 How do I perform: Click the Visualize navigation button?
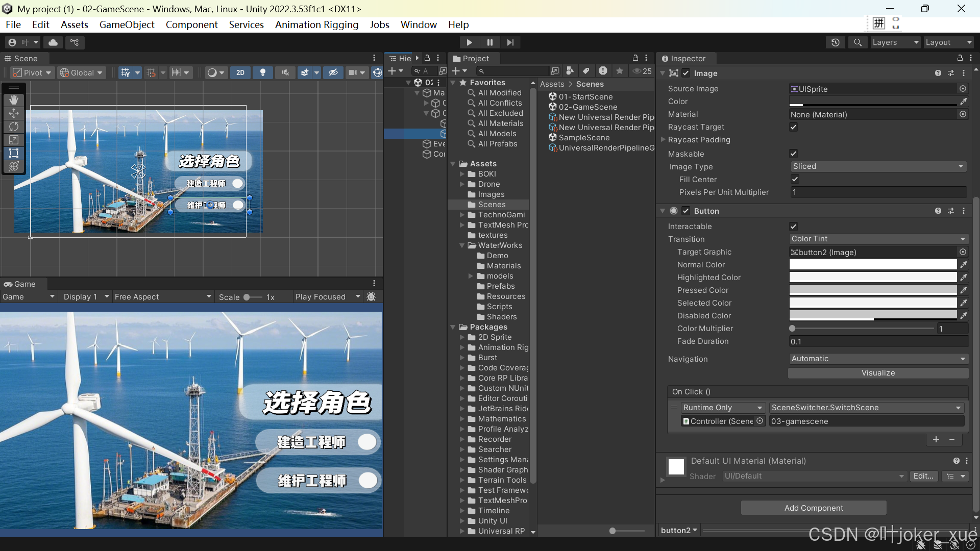tap(878, 373)
